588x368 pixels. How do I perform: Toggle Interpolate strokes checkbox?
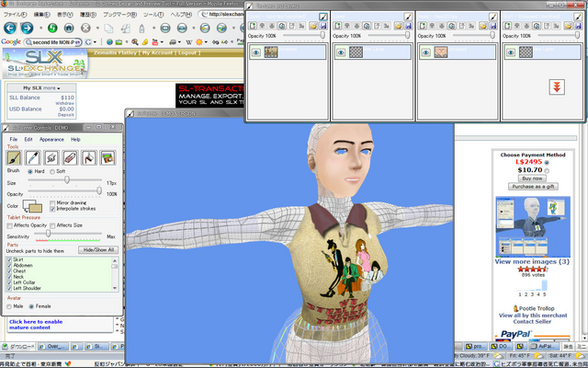(52, 209)
